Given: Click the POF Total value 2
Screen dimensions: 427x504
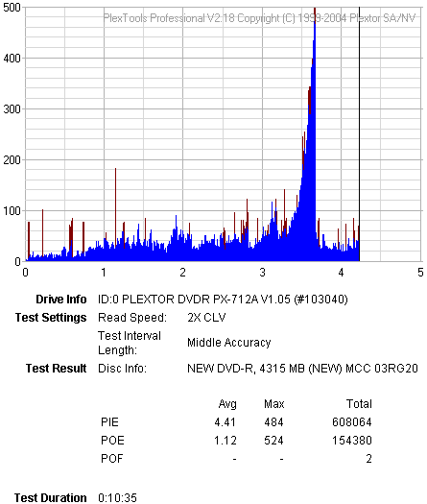Looking at the screenshot, I should (x=368, y=459).
